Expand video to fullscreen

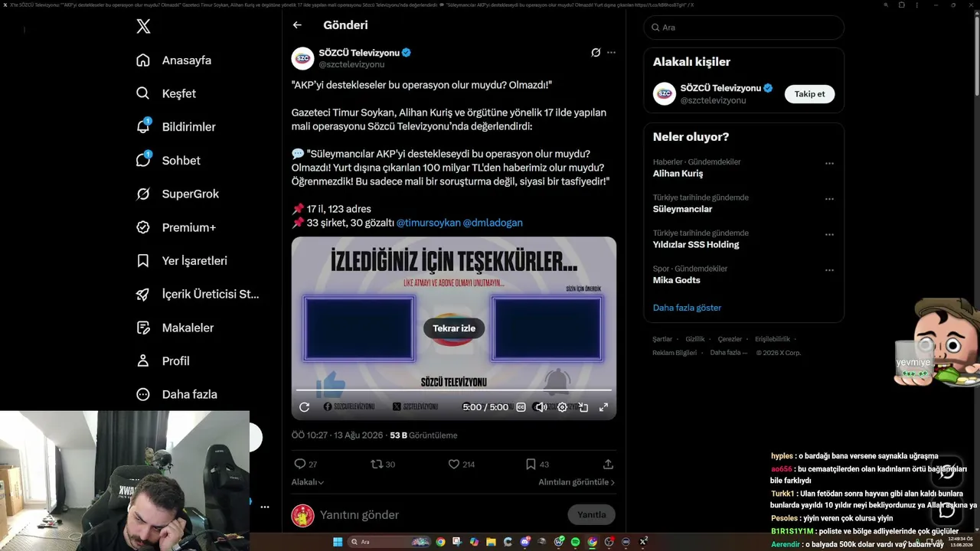click(603, 407)
